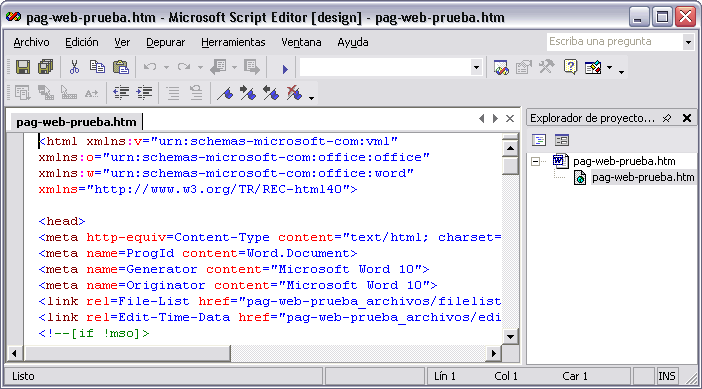Go to previous bookmark flag icon
702x389 pixels.
point(271,93)
